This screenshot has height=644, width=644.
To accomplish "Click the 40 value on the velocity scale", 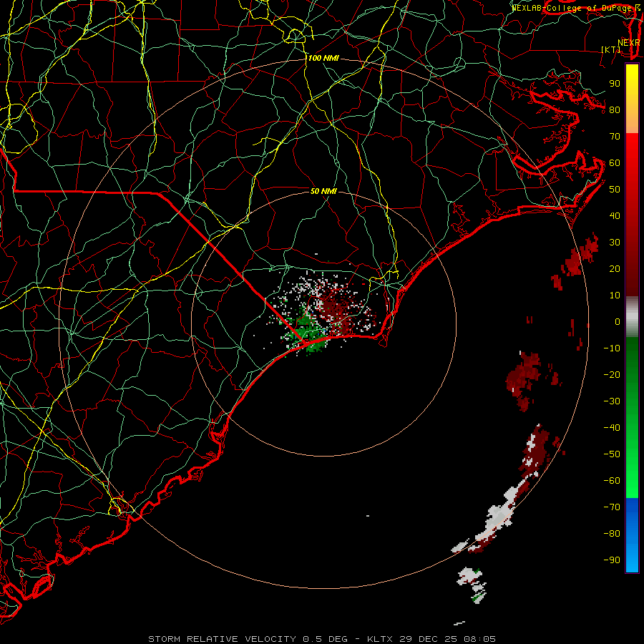I will click(x=615, y=215).
